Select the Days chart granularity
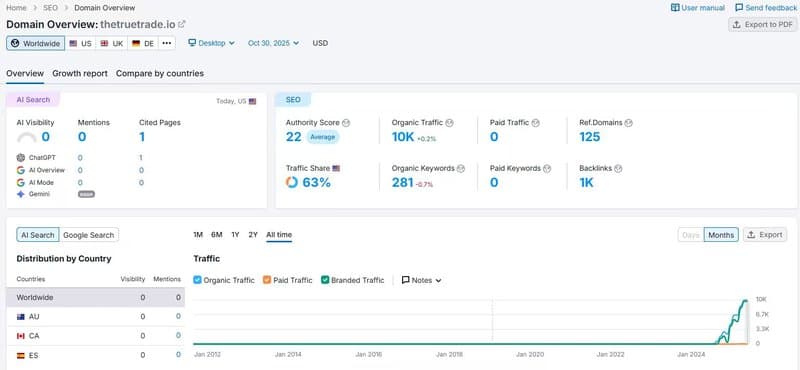Image resolution: width=800 pixels, height=370 pixels. click(691, 235)
